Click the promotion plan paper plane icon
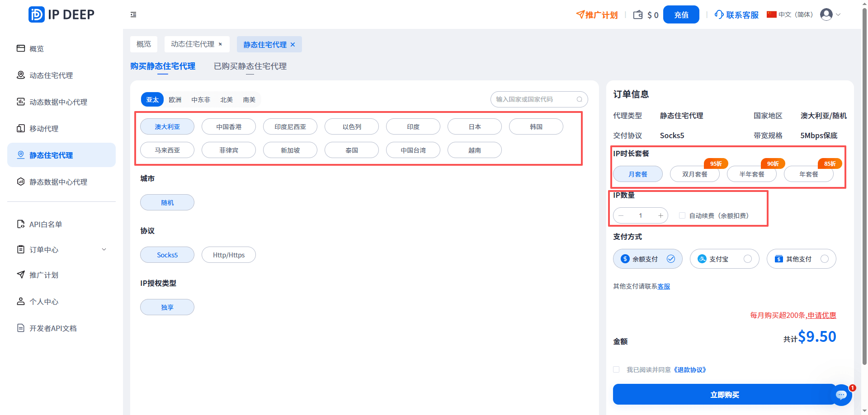Viewport: 868px width, 415px height. pyautogui.click(x=580, y=15)
